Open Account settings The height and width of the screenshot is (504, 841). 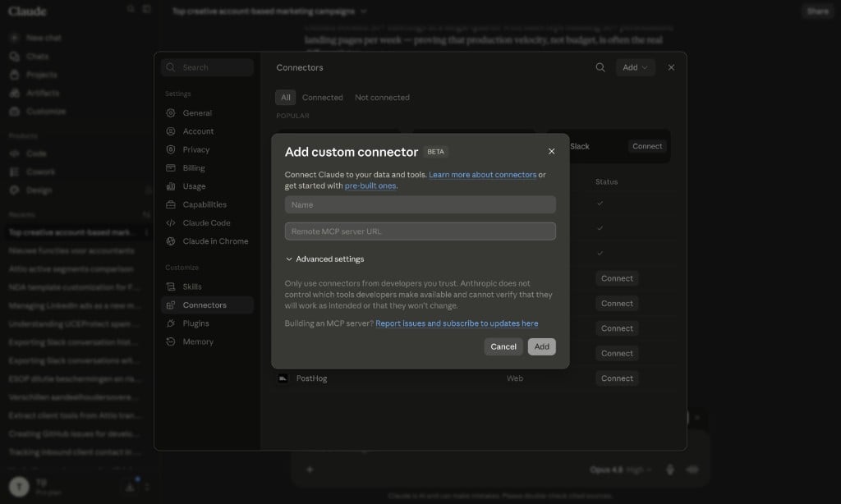click(x=207, y=131)
